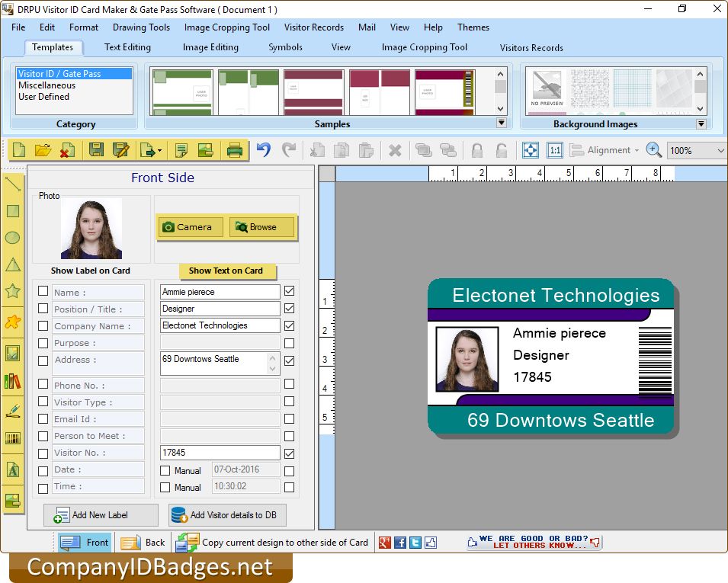Click the Print icon in toolbar

pyautogui.click(x=235, y=150)
